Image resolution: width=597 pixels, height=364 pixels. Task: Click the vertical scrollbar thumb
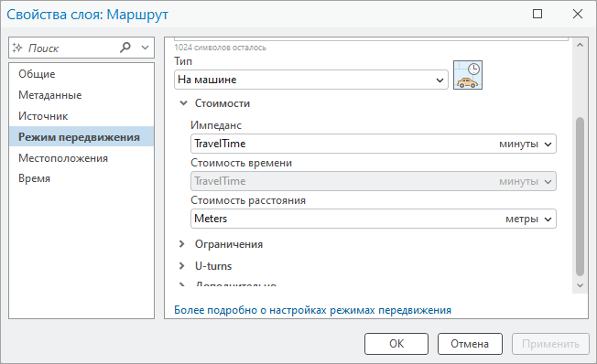[x=580, y=197]
